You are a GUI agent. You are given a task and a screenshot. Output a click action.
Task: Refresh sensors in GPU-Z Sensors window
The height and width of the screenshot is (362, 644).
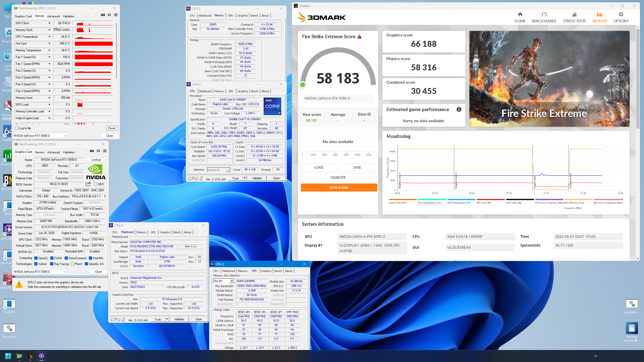coord(109,15)
